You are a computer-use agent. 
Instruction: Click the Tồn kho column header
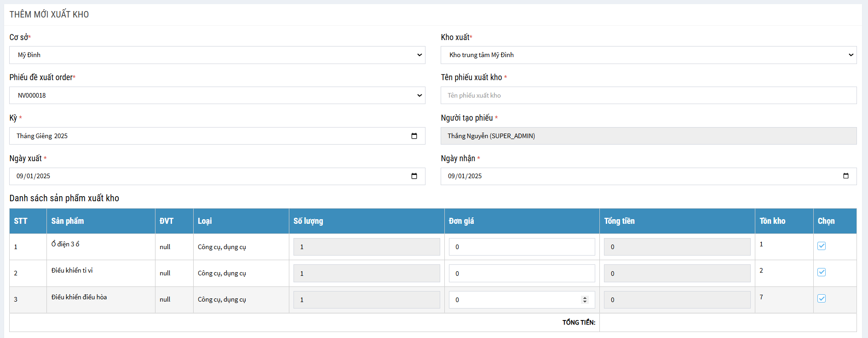(772, 221)
